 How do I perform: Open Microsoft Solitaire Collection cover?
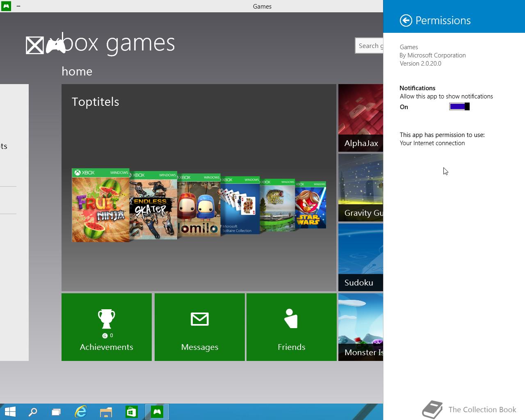coord(240,205)
